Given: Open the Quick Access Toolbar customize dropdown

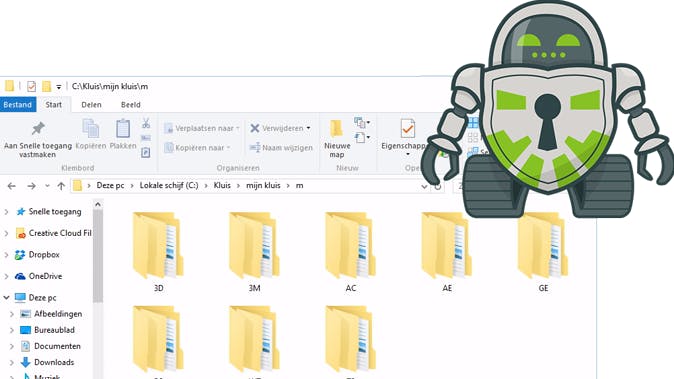Looking at the screenshot, I should [x=59, y=87].
